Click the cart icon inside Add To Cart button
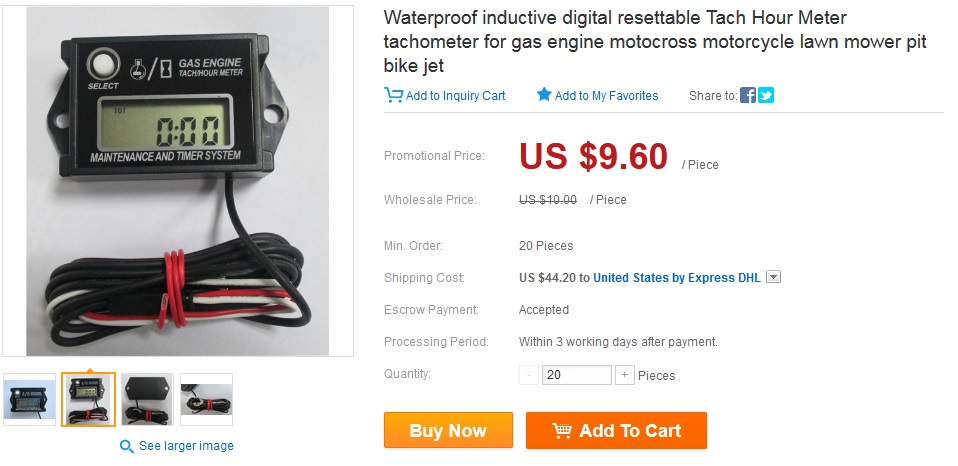Screen dimensions: 958x466 pos(562,431)
